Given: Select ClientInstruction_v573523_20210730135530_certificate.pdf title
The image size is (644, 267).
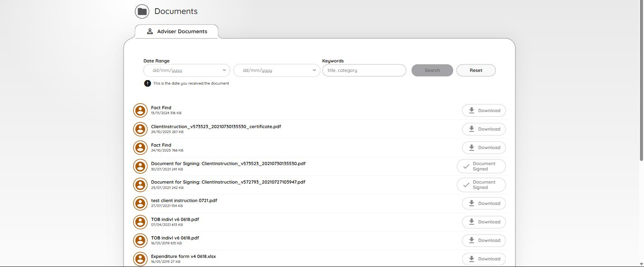Looking at the screenshot, I should click(216, 127).
